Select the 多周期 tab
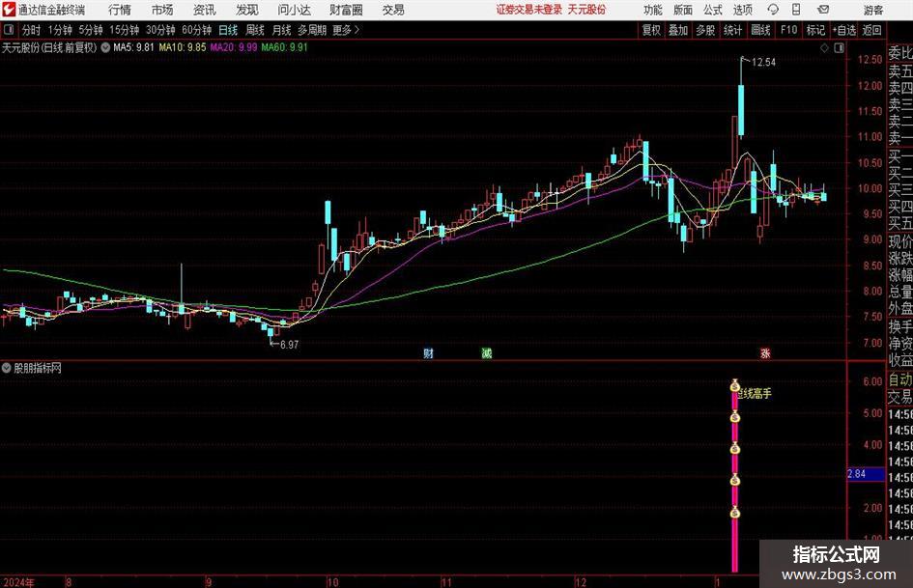913x588 pixels. (x=312, y=30)
